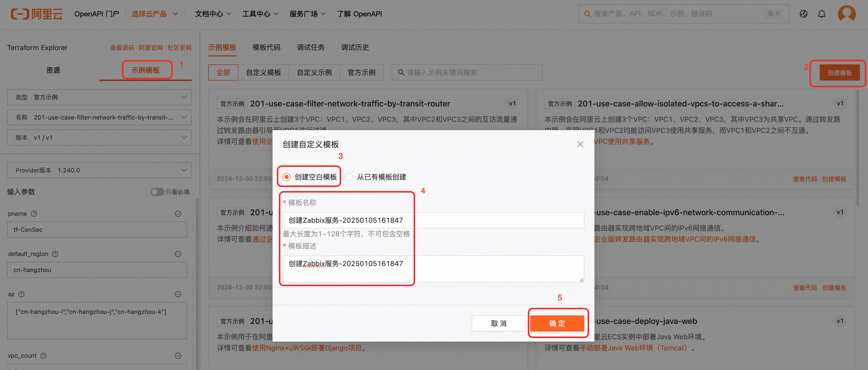
Task: Focus the example keyword search field
Action: (x=467, y=72)
